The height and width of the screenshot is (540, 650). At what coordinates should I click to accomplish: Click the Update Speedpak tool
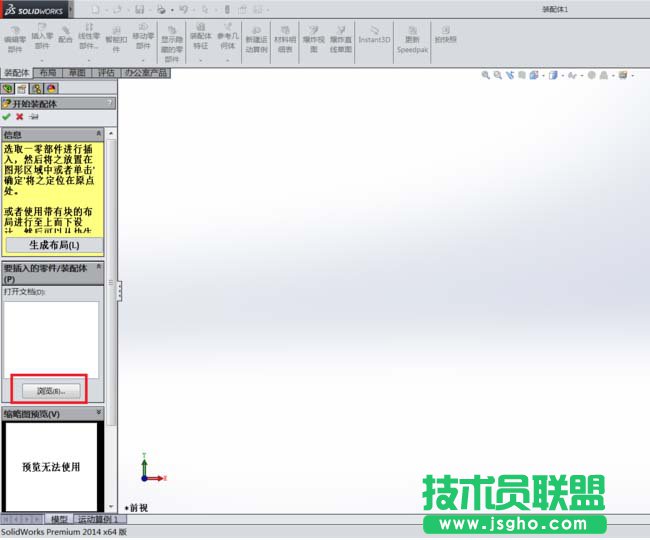pyautogui.click(x=412, y=40)
